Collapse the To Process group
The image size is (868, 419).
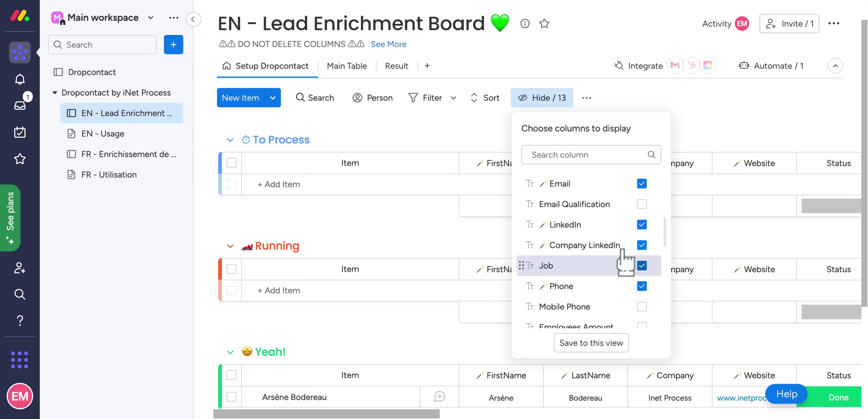tap(230, 140)
